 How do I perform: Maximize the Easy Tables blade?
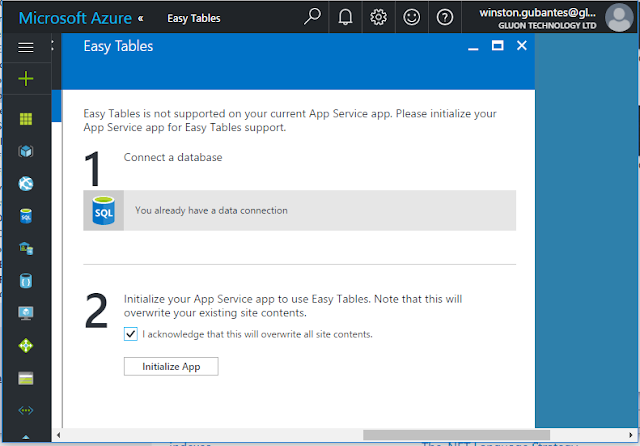[x=498, y=45]
